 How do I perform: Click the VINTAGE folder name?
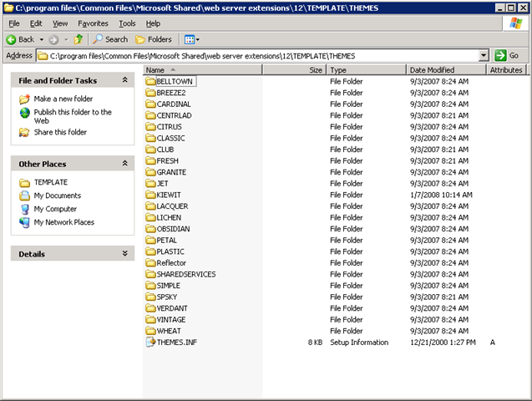click(x=171, y=320)
